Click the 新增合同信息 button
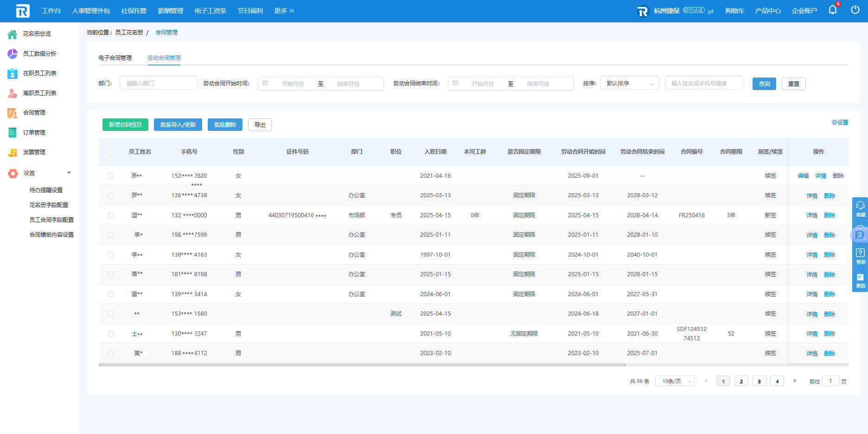Viewport: 868px width, 434px height. point(125,125)
